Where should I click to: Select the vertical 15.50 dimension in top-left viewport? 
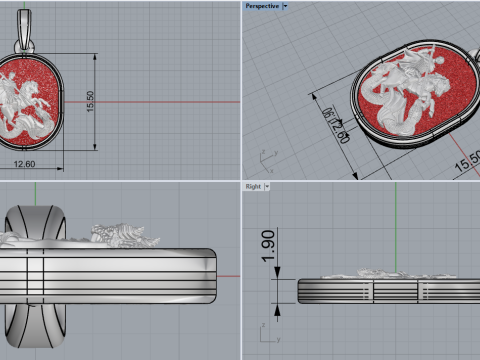tap(90, 101)
